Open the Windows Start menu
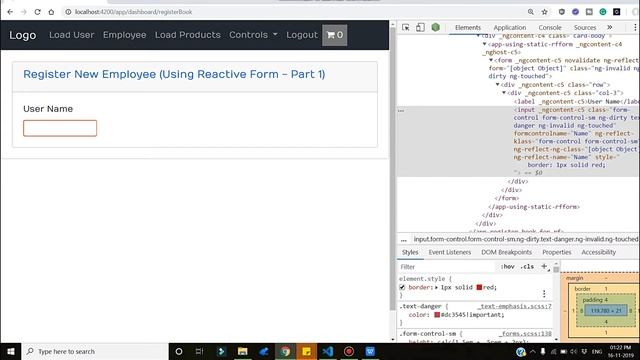The image size is (640, 360). click(x=11, y=351)
